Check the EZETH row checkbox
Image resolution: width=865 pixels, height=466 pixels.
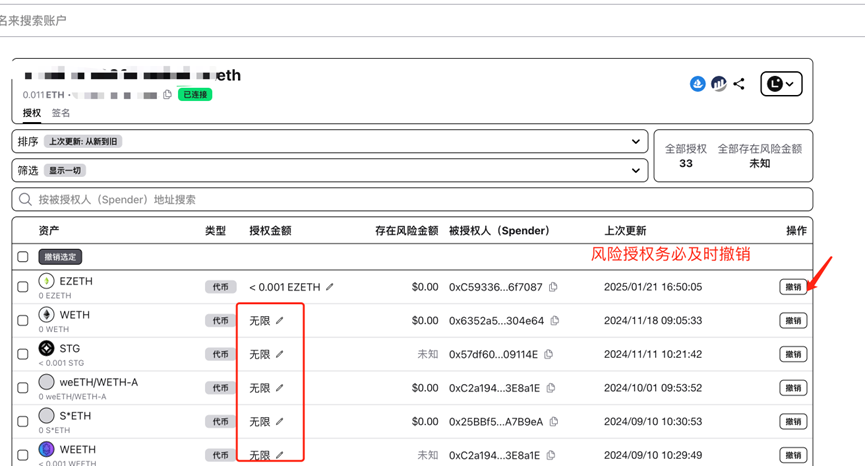[23, 287]
